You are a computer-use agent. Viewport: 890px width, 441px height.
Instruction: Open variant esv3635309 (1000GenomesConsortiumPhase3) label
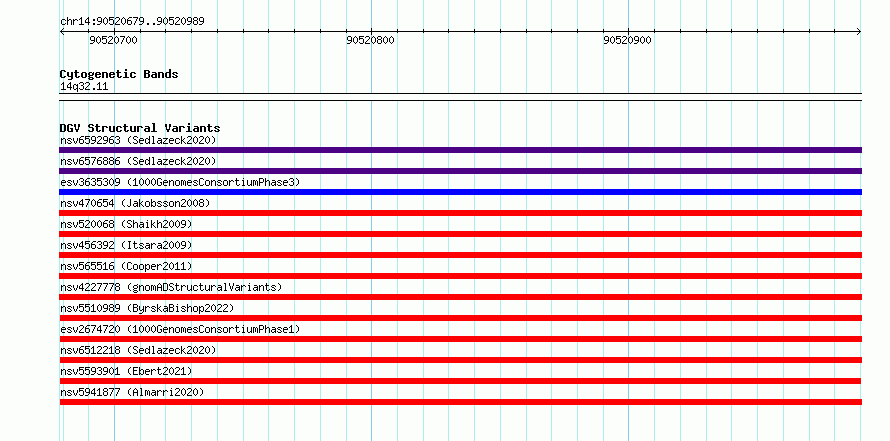(x=180, y=182)
